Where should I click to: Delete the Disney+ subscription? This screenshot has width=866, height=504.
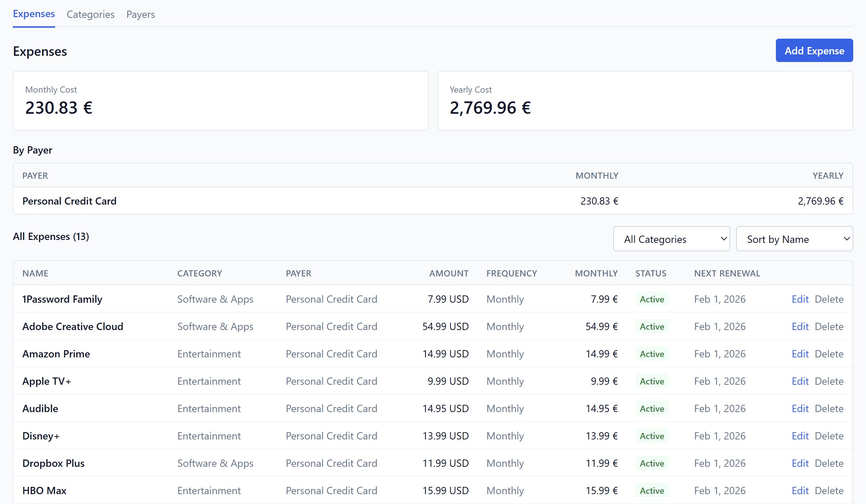tap(829, 436)
